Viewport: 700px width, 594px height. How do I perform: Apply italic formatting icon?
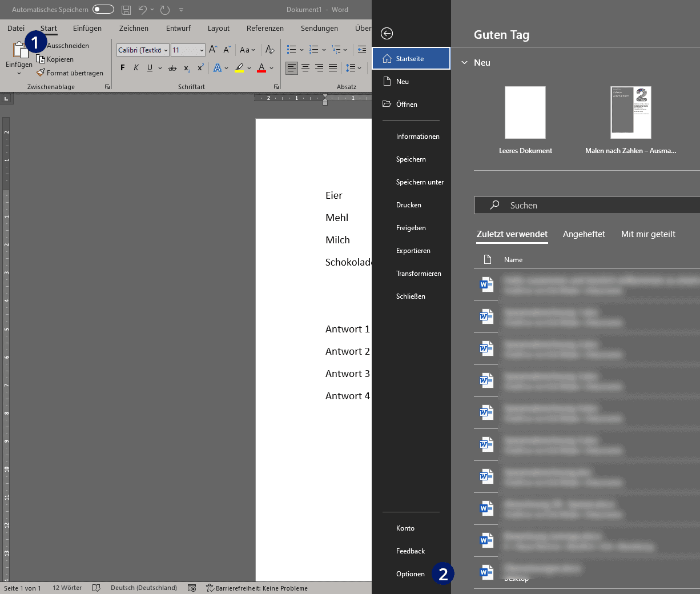coord(136,68)
